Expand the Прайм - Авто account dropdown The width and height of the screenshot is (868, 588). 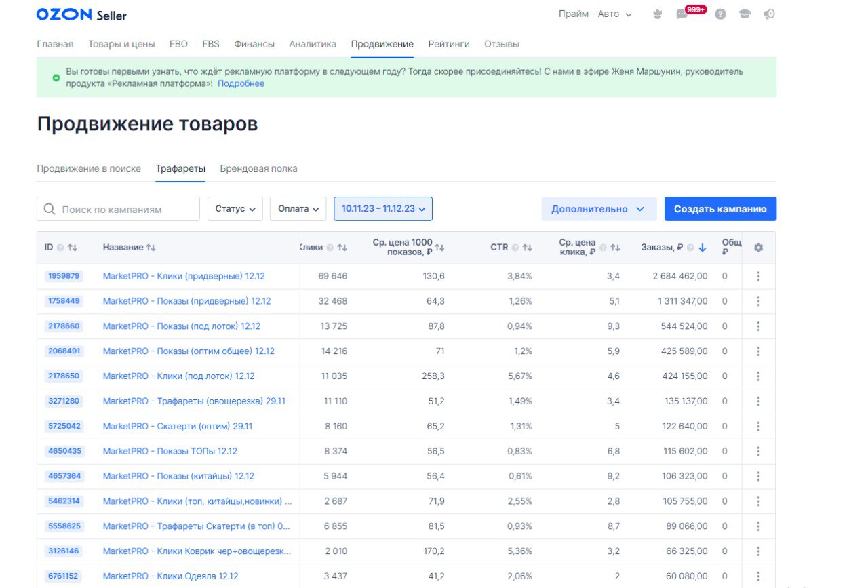pyautogui.click(x=595, y=14)
